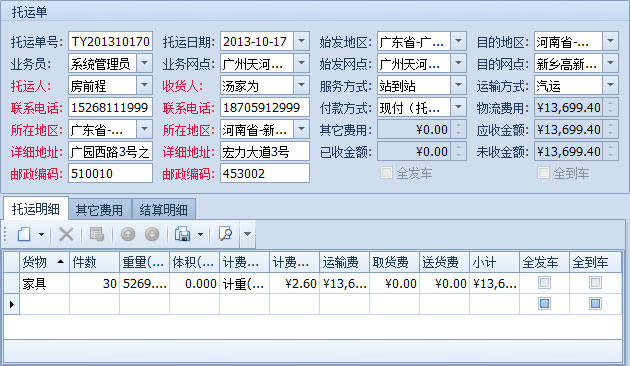The image size is (630, 366).
Task: Click the 小计 column header
Action: point(494,262)
